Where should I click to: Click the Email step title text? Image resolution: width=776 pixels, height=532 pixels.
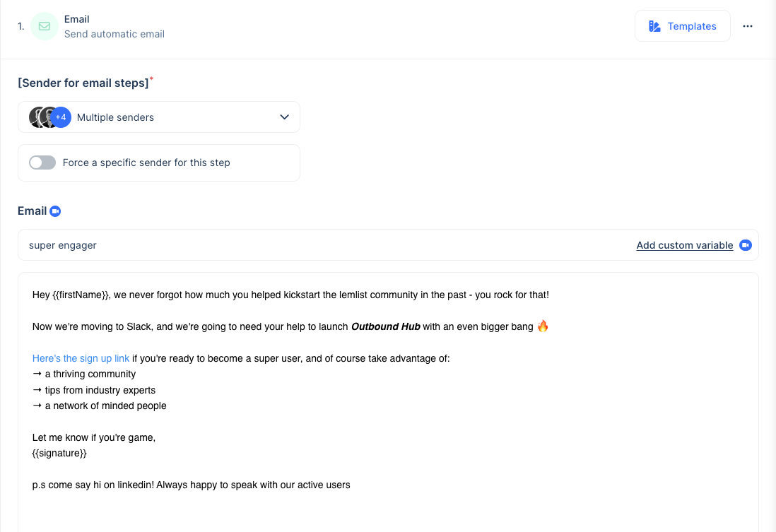(x=77, y=19)
